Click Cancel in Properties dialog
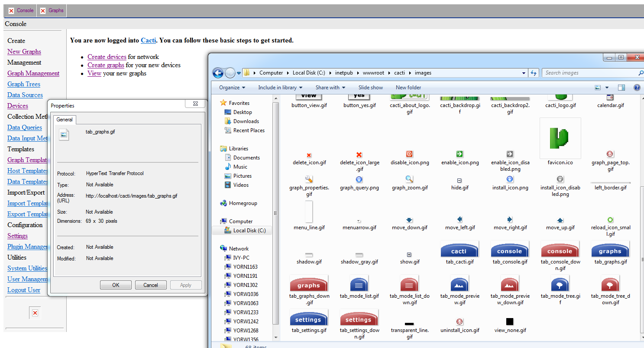Screen dimensions: 644x348 coord(151,285)
